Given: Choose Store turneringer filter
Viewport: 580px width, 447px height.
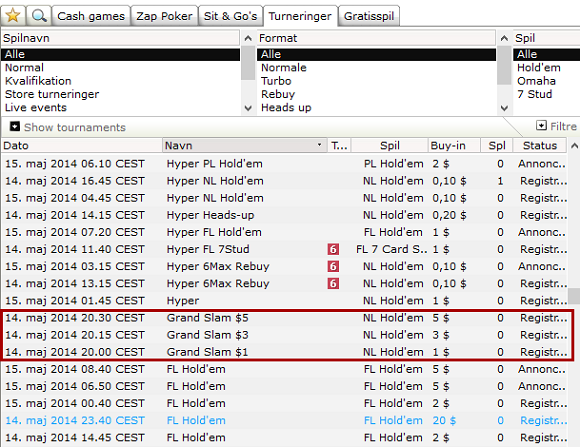Looking at the screenshot, I should (121, 94).
